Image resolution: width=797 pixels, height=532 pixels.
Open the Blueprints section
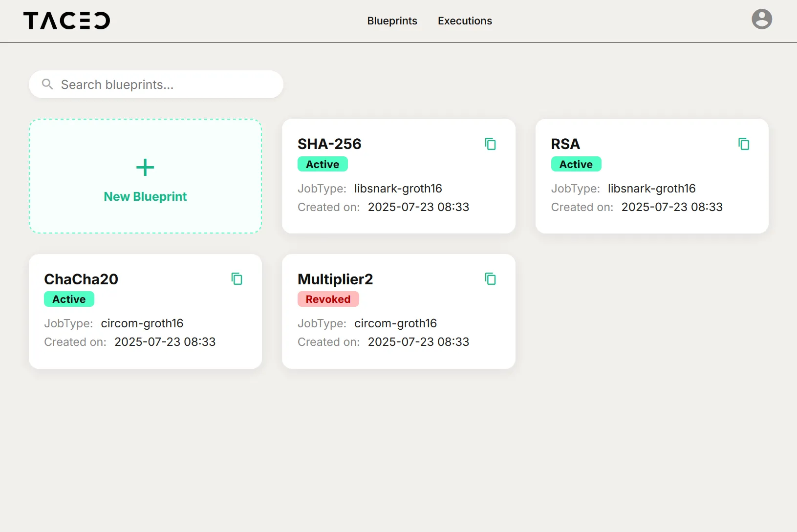click(392, 21)
